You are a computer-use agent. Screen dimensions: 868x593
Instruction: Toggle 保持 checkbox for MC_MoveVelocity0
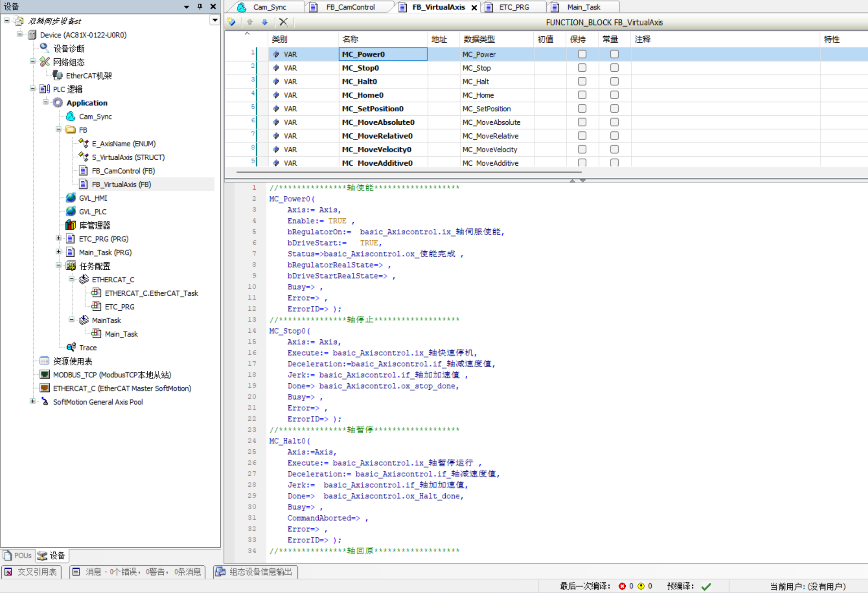click(x=582, y=149)
